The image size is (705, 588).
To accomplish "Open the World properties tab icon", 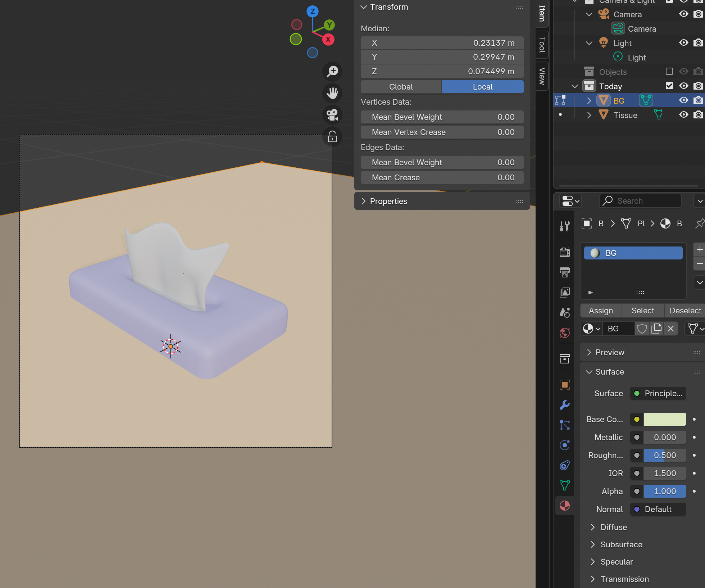I will coord(565,333).
